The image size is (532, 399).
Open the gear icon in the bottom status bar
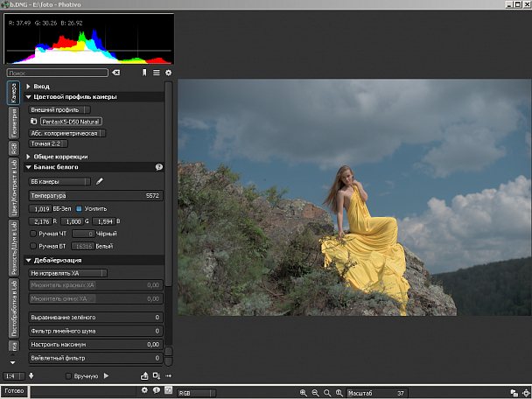[x=144, y=390]
